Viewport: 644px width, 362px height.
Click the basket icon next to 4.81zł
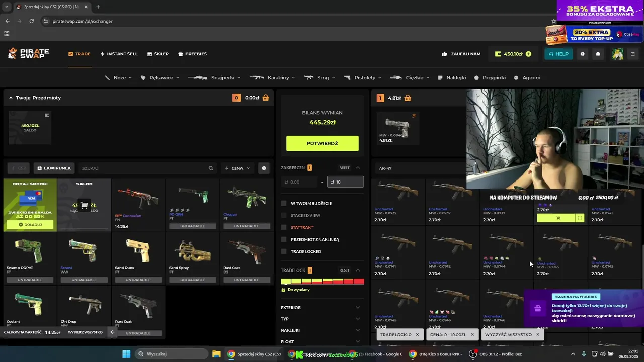coord(408,98)
